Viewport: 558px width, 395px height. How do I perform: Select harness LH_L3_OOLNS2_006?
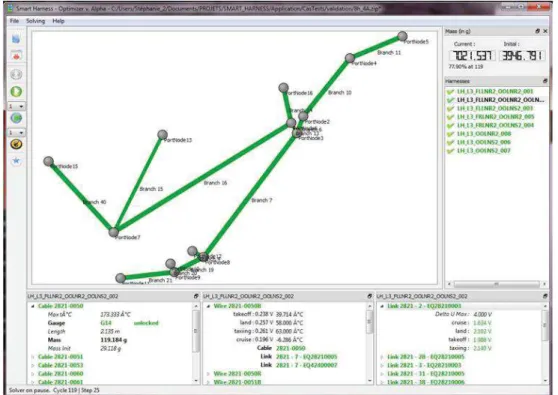(x=484, y=142)
